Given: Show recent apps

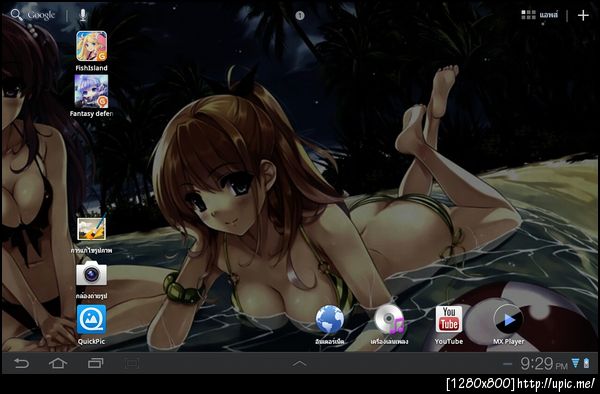Looking at the screenshot, I should [x=95, y=363].
